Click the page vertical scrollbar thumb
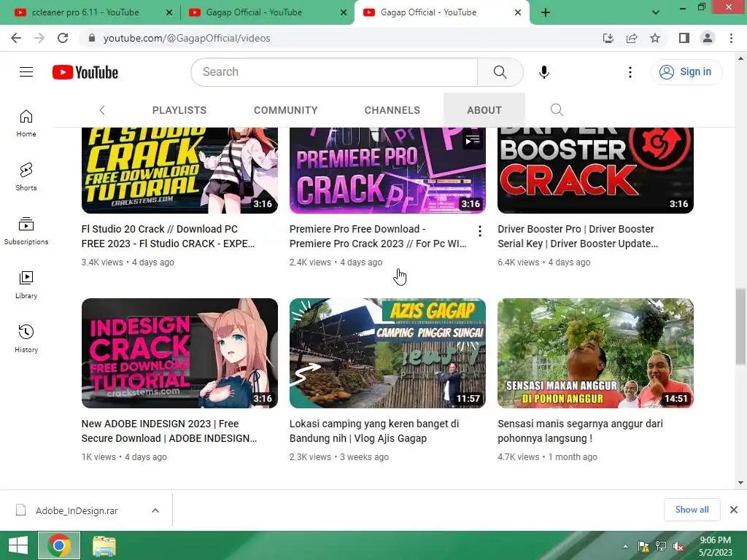747x560 pixels. click(740, 327)
